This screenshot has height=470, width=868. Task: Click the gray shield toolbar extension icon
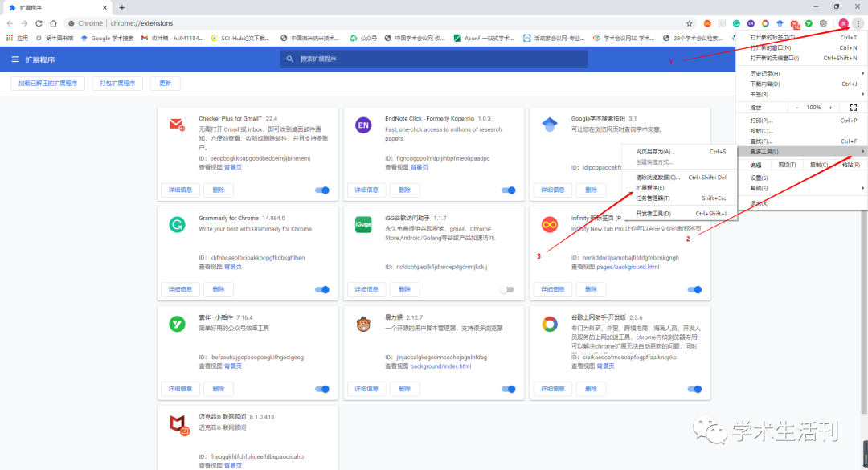[823, 23]
